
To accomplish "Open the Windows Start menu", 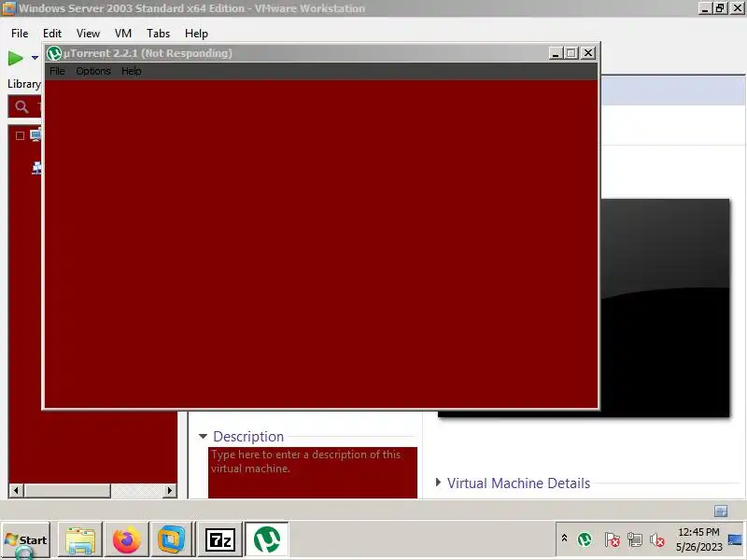I will [x=26, y=540].
